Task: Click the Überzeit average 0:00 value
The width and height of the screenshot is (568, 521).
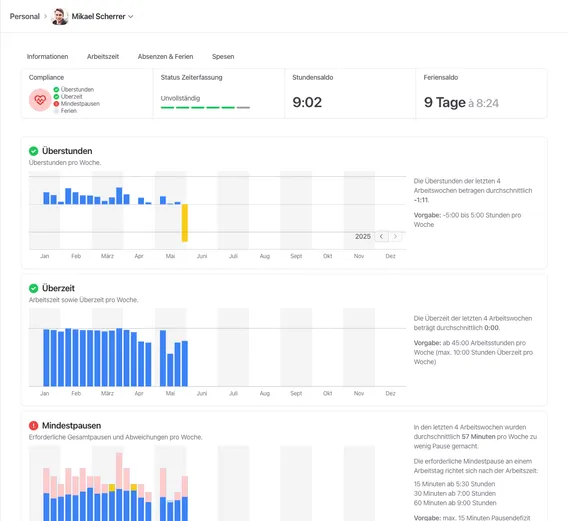Action: pos(492,328)
